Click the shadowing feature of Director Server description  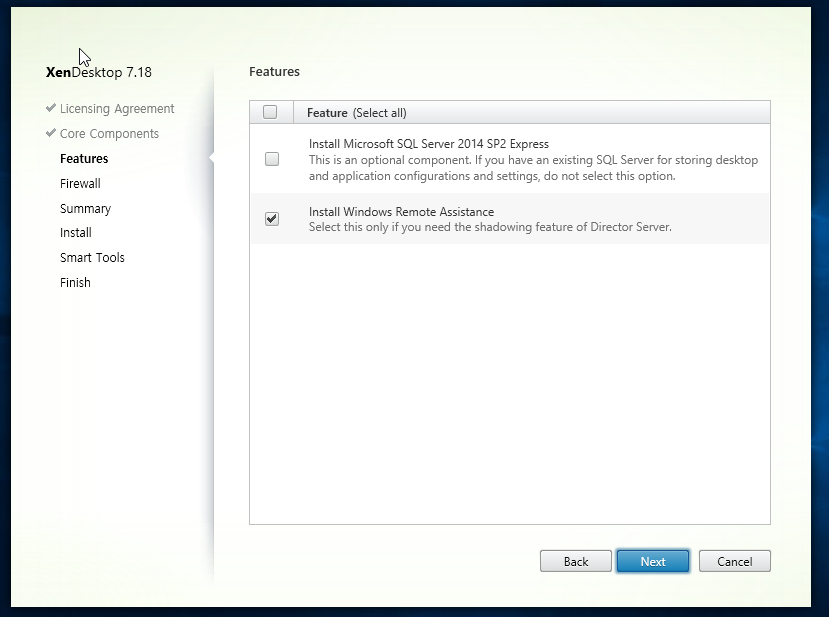(x=490, y=227)
